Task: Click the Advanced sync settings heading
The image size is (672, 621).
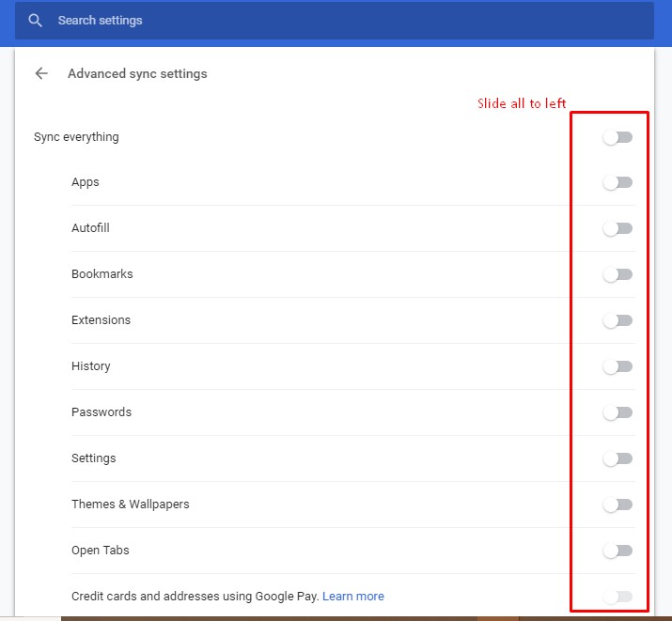Action: tap(137, 73)
